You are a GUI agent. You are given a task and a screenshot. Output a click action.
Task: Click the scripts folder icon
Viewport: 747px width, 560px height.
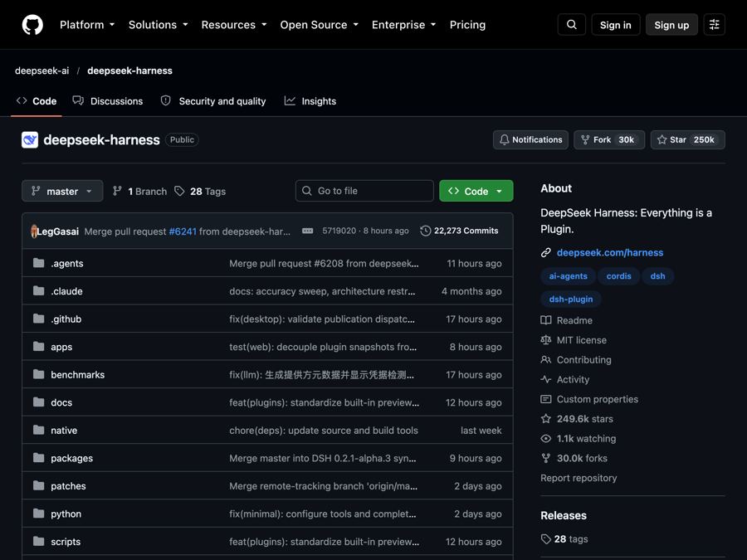click(x=38, y=542)
